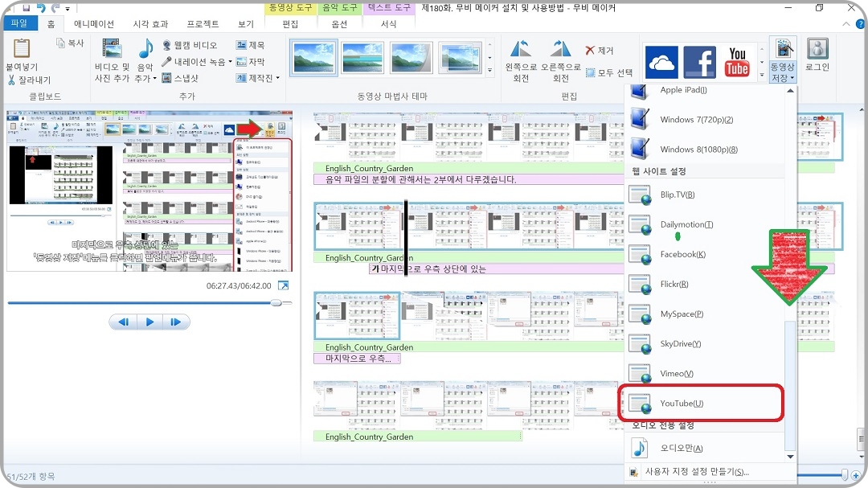Open full screen preview icon
This screenshot has height=488, width=868.
click(x=283, y=286)
